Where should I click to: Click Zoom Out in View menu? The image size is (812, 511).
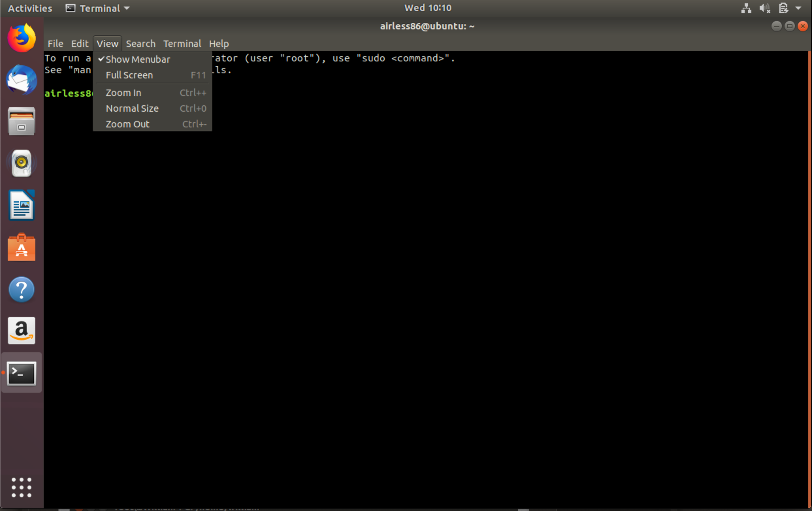(x=127, y=124)
